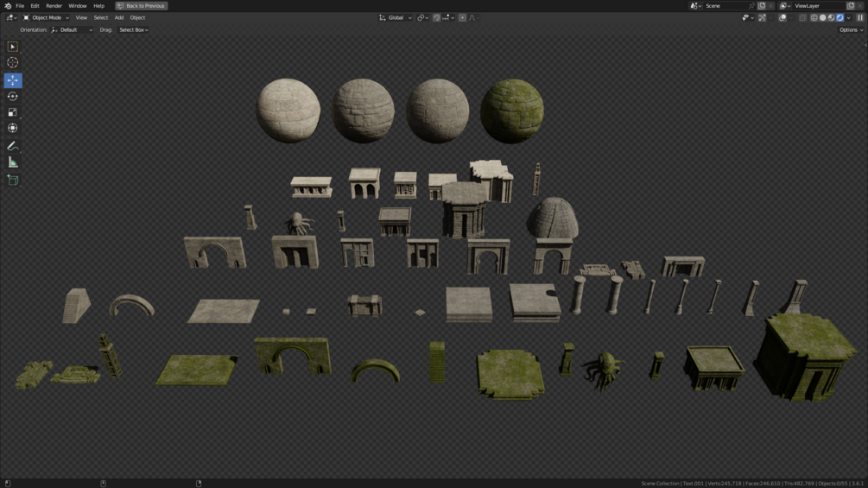Switch to Wireframe viewport shading
Screen dimensions: 868x488
click(814, 17)
